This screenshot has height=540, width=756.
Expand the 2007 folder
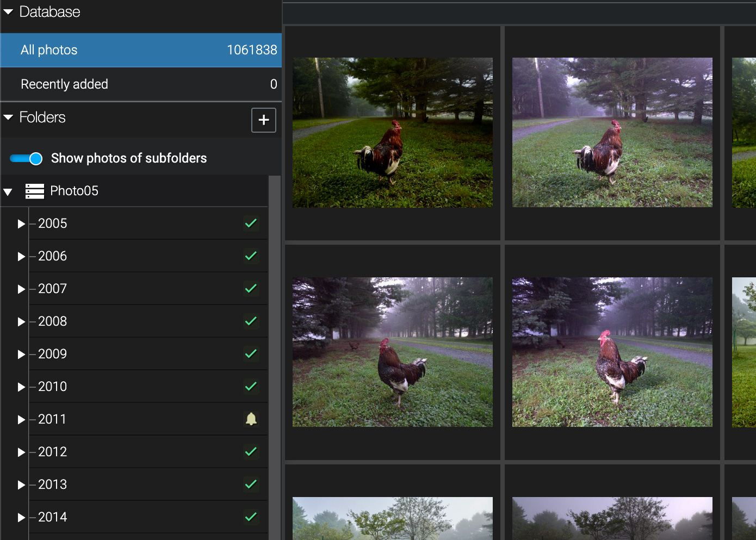21,289
